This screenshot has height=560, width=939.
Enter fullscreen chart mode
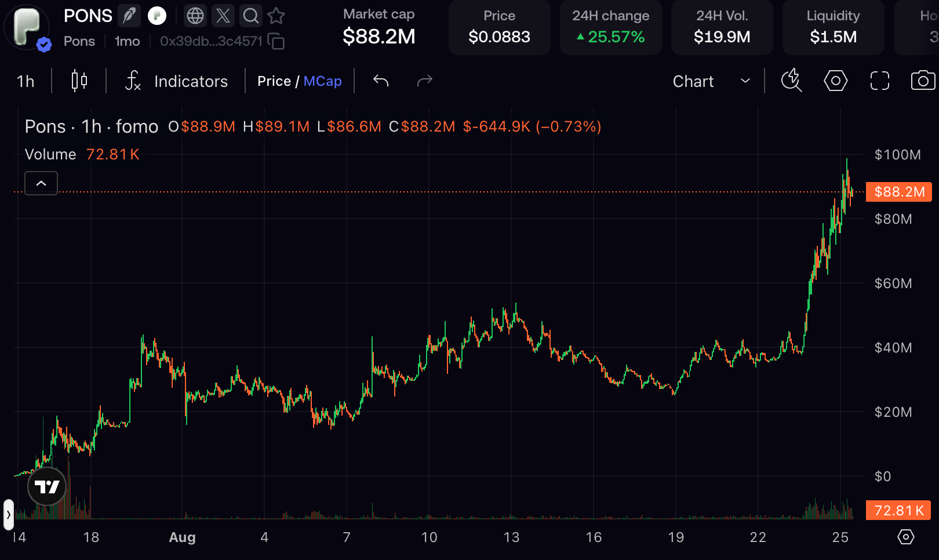pyautogui.click(x=880, y=81)
